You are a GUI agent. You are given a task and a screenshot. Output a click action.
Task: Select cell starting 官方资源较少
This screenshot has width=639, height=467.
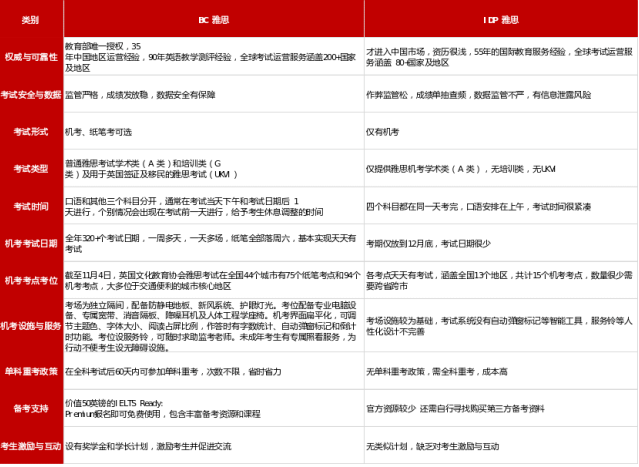[x=501, y=408]
